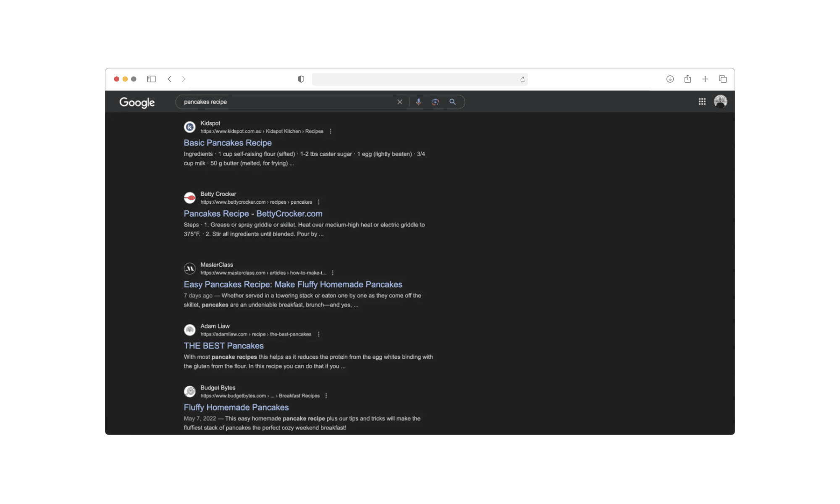
Task: Go forward to the next page
Action: click(184, 79)
